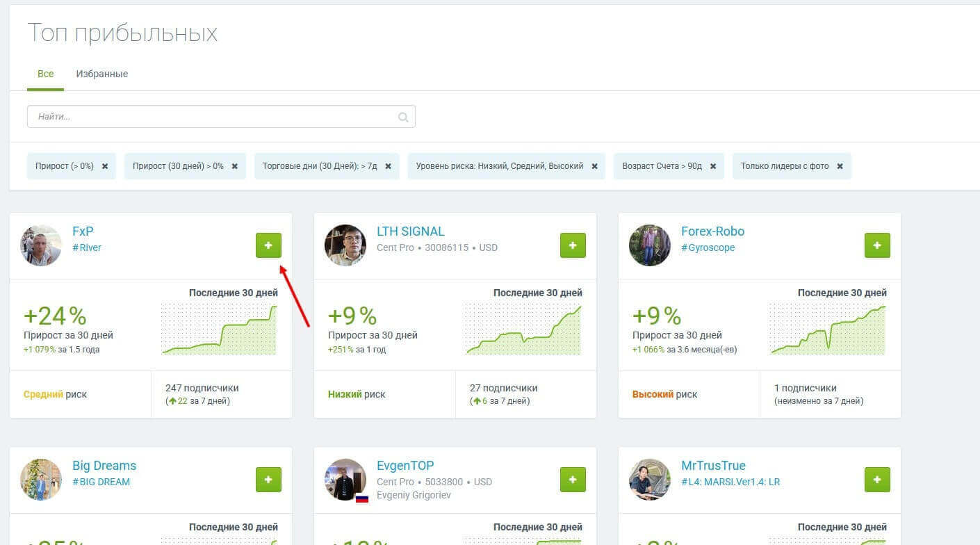Open the LTH SIGNAL profile link
This screenshot has width=980, height=545.
point(410,231)
